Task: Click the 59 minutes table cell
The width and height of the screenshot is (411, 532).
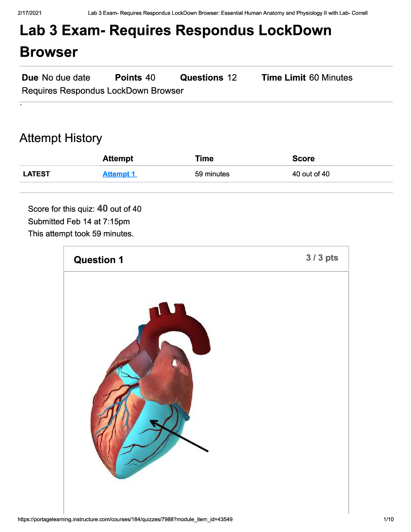Action: tap(212, 174)
